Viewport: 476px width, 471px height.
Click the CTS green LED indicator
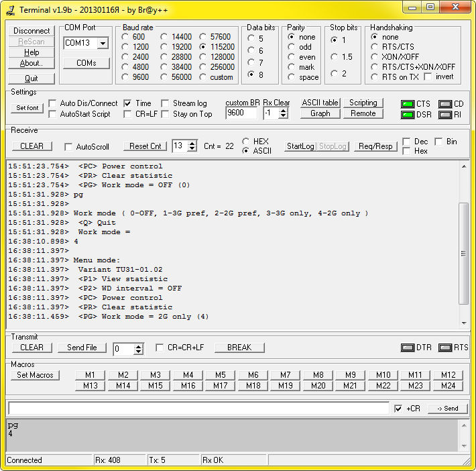407,104
